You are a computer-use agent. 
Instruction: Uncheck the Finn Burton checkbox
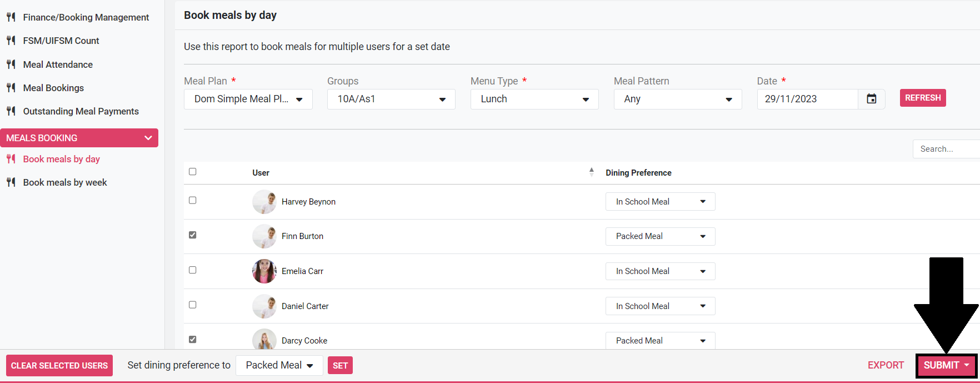[x=193, y=235]
